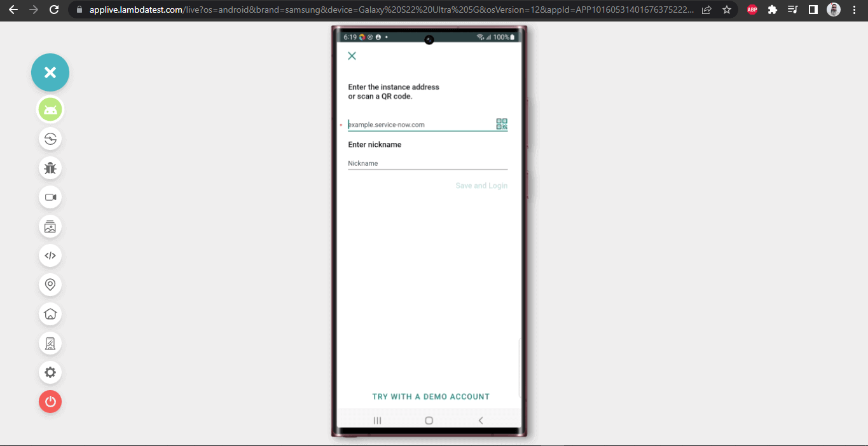Screen dimensions: 868x446
Task: Open the screenshot gallery icon
Action: [50, 226]
